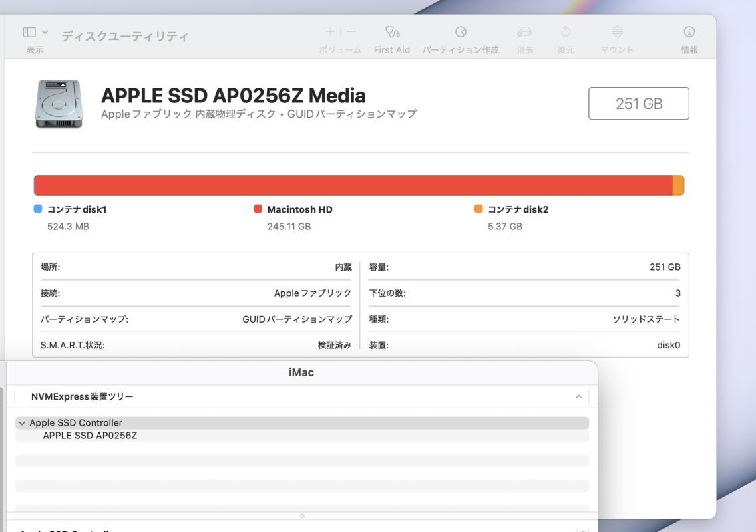Click the pane splitter handle in iMac window
Screen dimensions: 756x532
point(302,516)
